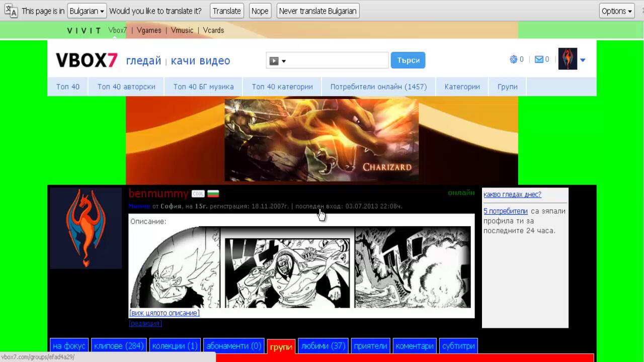The height and width of the screenshot is (362, 644).
Task: Expand the translate Options dropdown
Action: click(x=616, y=11)
